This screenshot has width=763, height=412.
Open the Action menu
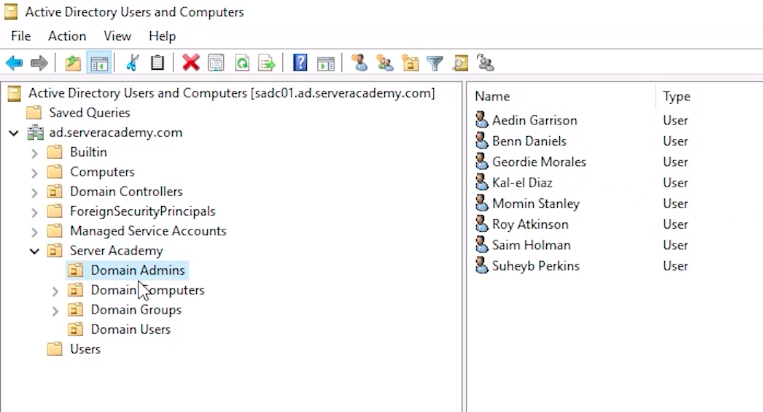click(x=67, y=36)
